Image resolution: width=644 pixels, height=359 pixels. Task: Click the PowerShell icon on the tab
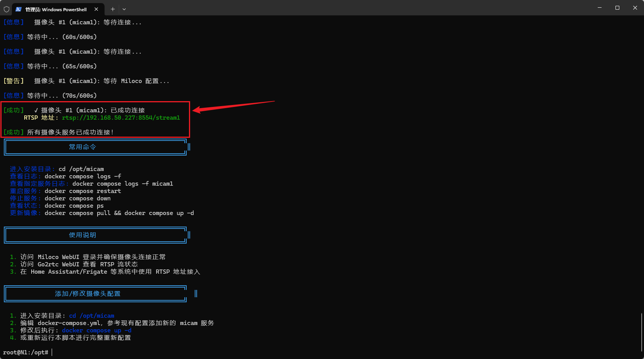coord(19,9)
